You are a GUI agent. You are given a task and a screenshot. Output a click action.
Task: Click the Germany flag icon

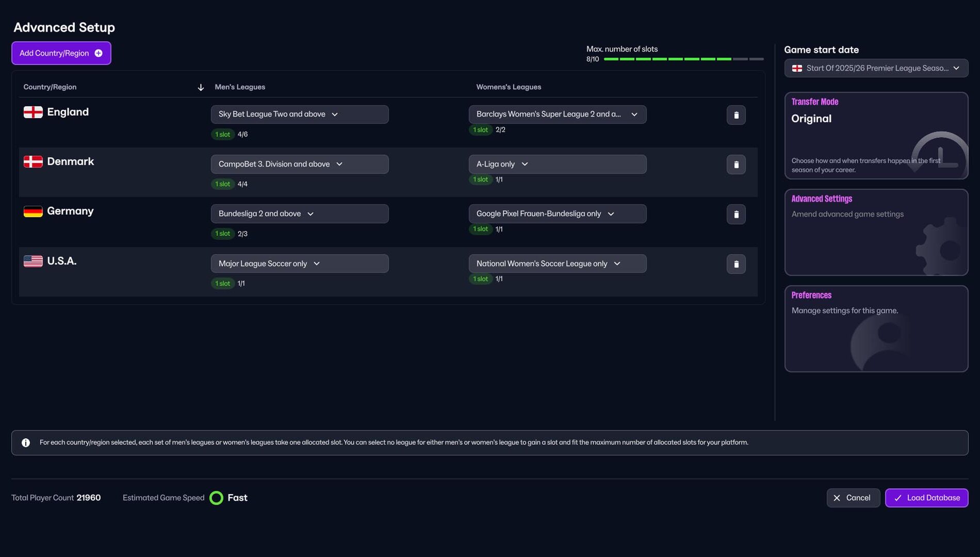[x=32, y=210]
